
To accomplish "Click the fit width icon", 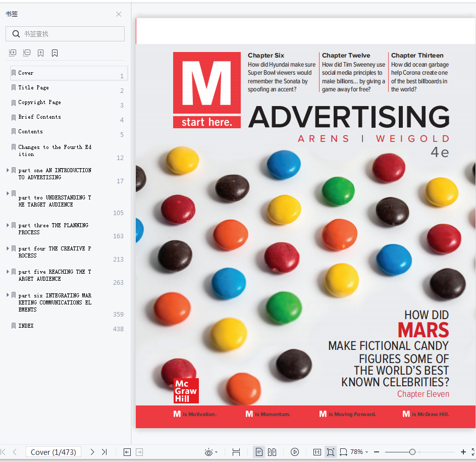I will [x=343, y=452].
